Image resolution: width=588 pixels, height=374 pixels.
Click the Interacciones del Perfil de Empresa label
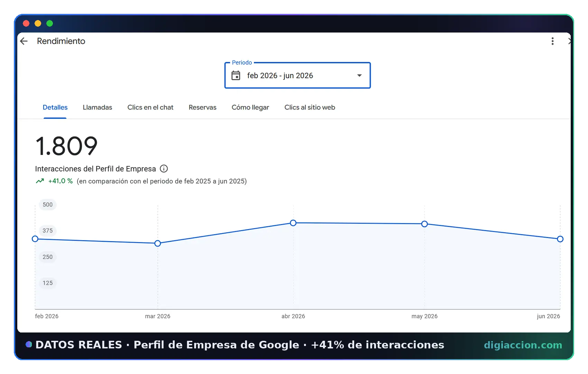tap(95, 168)
